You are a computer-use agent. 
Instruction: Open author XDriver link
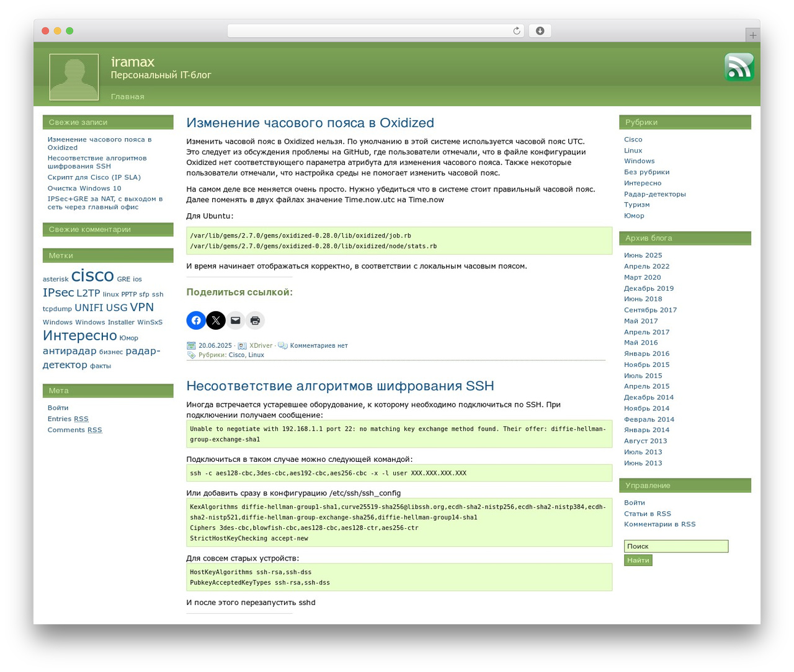tap(261, 346)
